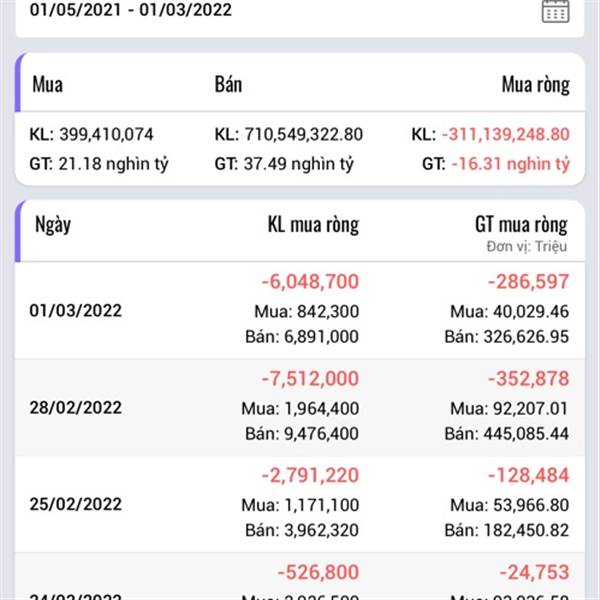Image resolution: width=600 pixels, height=600 pixels.
Task: Sort by the Ngày column header
Action: (x=53, y=225)
